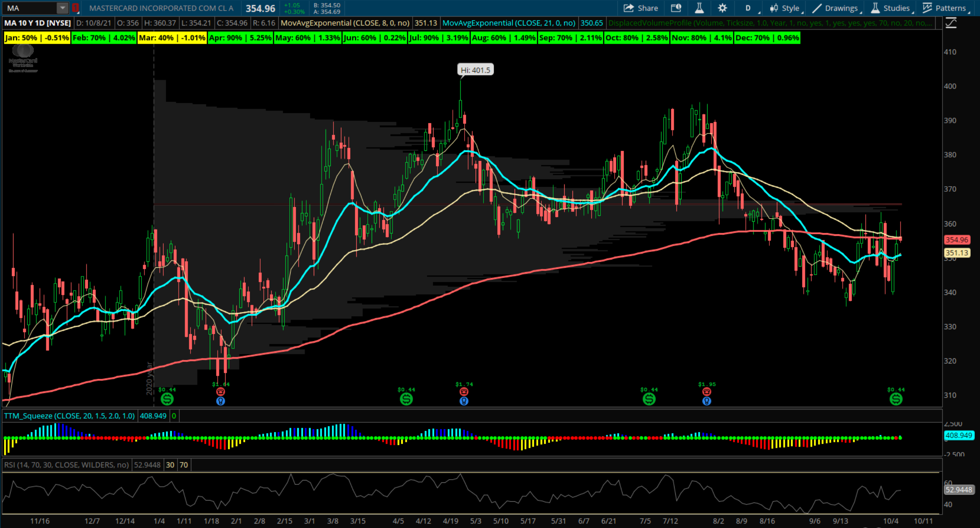
Task: Click the blue bulb icon below $1.74
Action: (x=464, y=401)
